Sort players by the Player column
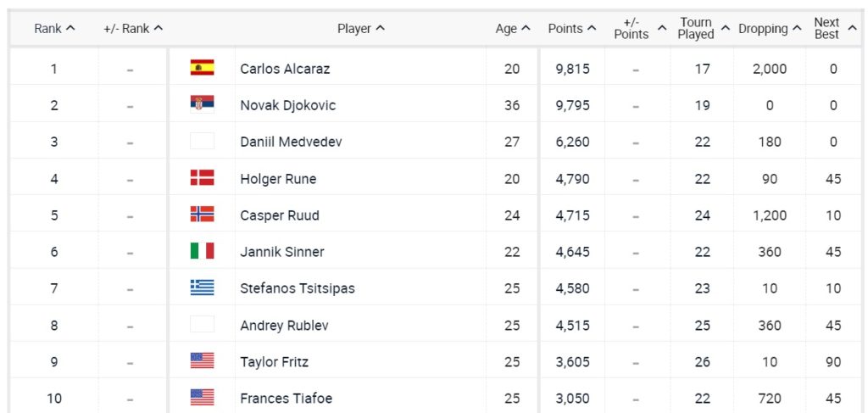The image size is (868, 413). click(361, 29)
